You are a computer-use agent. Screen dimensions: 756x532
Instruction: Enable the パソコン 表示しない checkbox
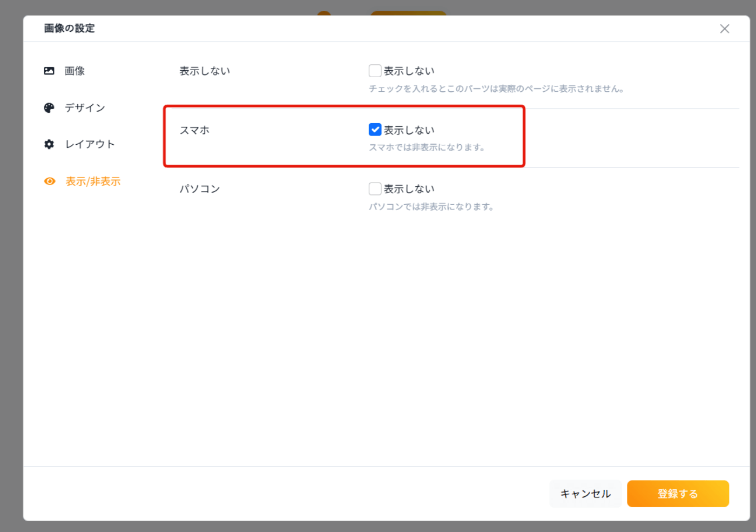point(375,188)
